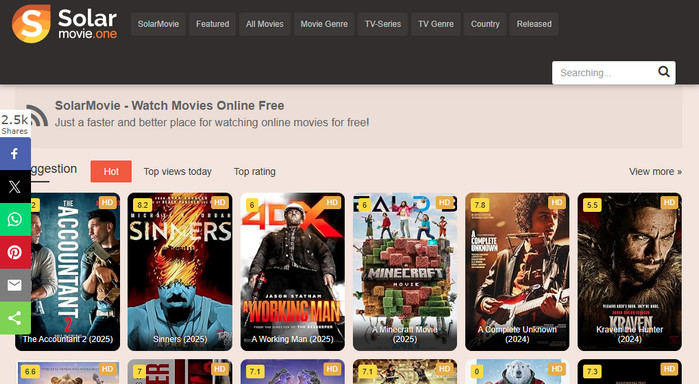
Task: Click HD badge on Sinners poster
Action: [x=220, y=202]
